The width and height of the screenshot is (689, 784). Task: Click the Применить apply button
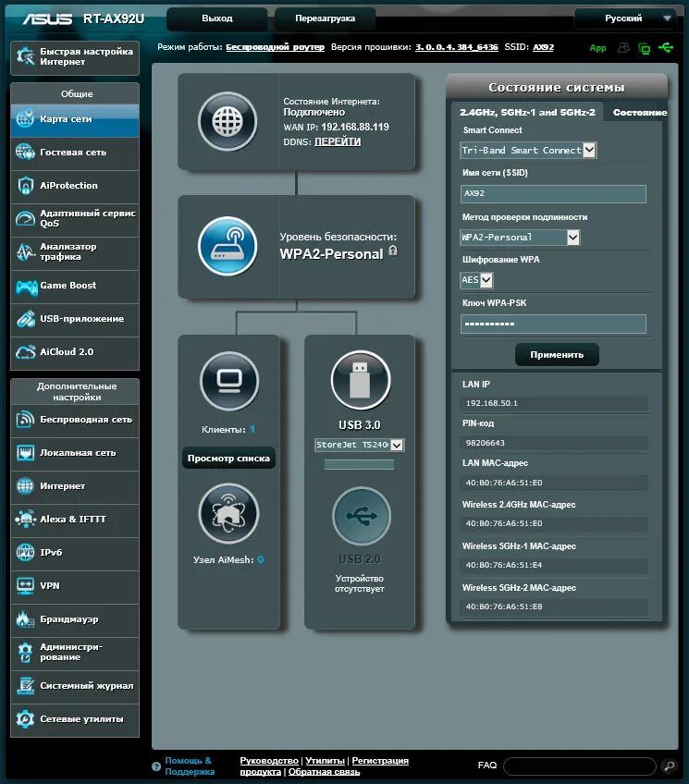(557, 354)
